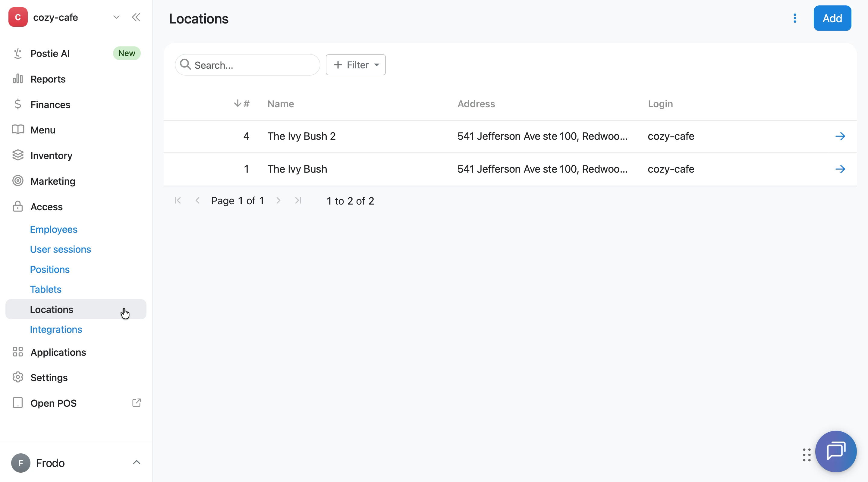The image size is (868, 482).
Task: Click the Marketing target icon
Action: (18, 181)
